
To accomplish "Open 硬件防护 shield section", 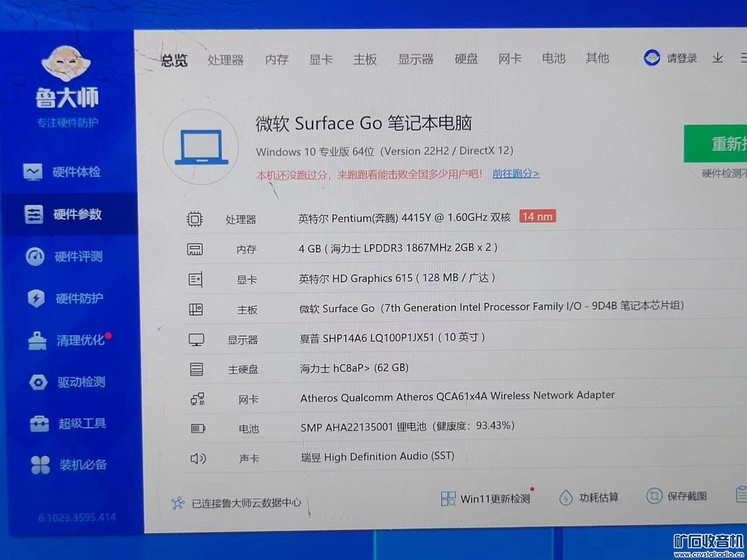I will 65,298.
